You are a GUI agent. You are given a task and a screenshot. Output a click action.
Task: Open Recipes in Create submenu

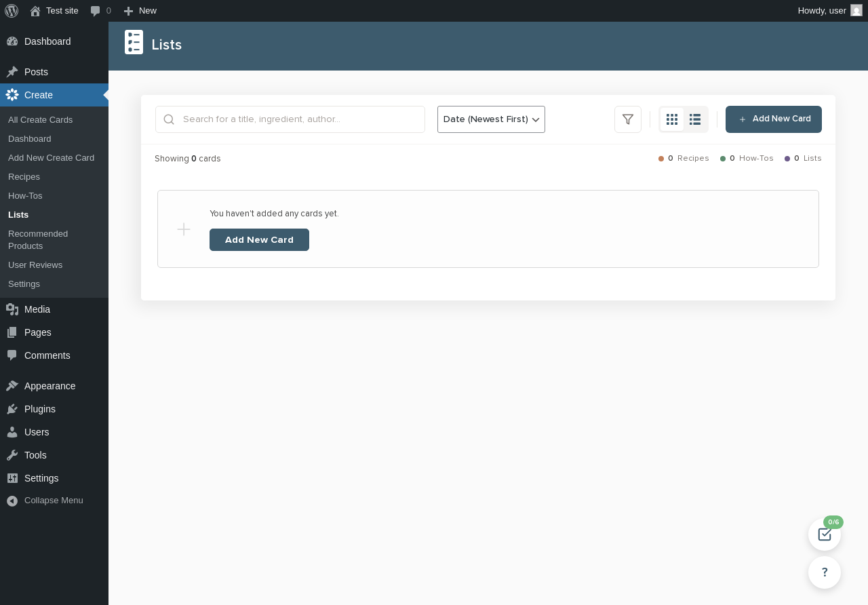pos(24,176)
